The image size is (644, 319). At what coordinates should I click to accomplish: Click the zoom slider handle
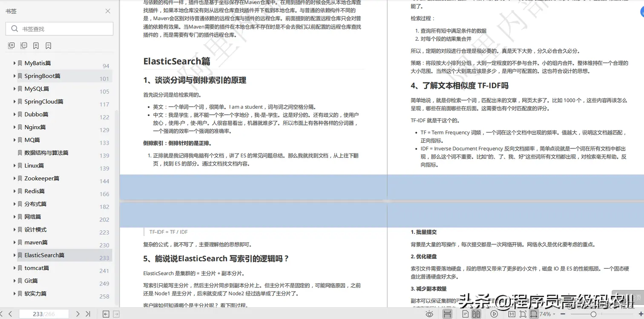click(x=593, y=313)
